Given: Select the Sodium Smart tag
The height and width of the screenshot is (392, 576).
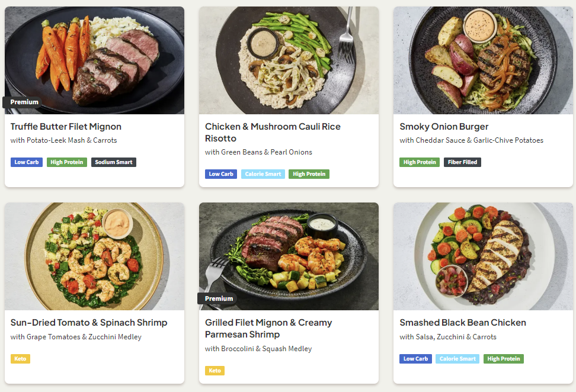Looking at the screenshot, I should (x=114, y=162).
